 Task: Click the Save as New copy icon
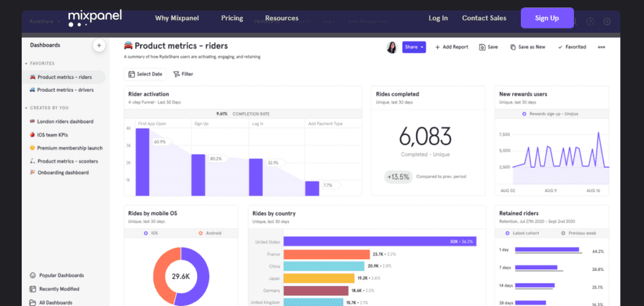tap(513, 47)
